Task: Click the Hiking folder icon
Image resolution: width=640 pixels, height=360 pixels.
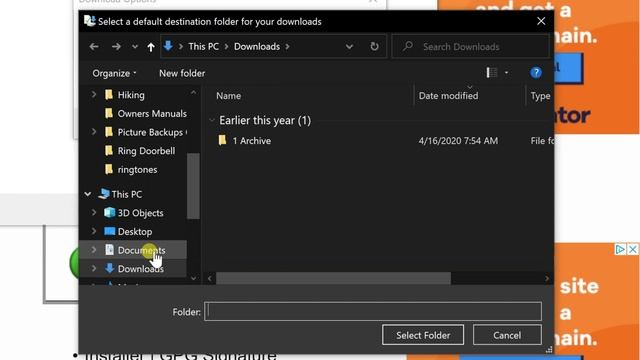Action: click(109, 95)
